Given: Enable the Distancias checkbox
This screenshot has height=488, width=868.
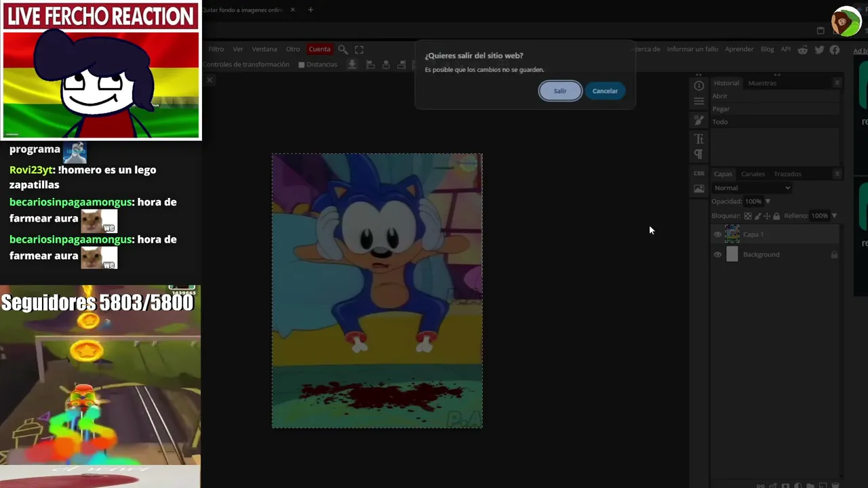Looking at the screenshot, I should [x=302, y=64].
